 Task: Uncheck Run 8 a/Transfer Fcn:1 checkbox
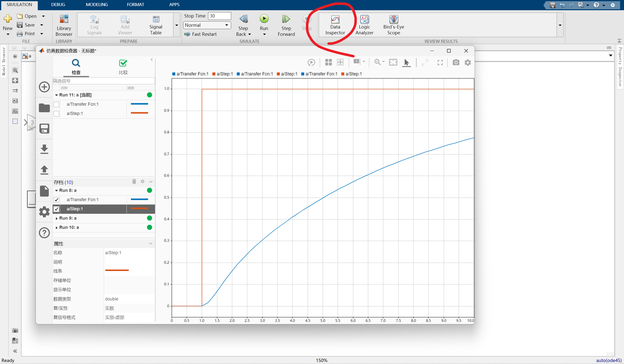pos(57,200)
